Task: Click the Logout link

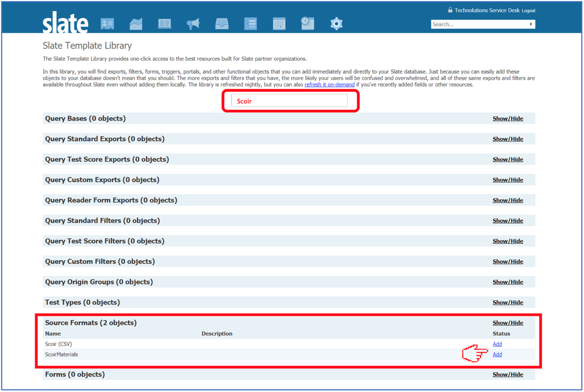Action: (528, 11)
